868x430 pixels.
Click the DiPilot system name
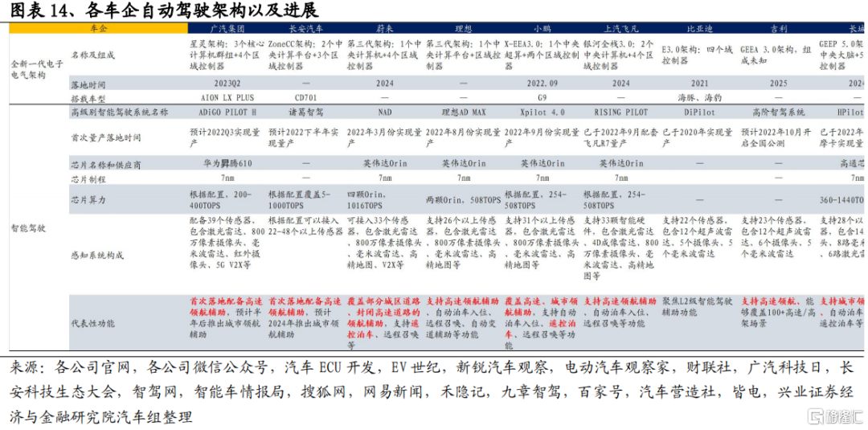(x=700, y=113)
